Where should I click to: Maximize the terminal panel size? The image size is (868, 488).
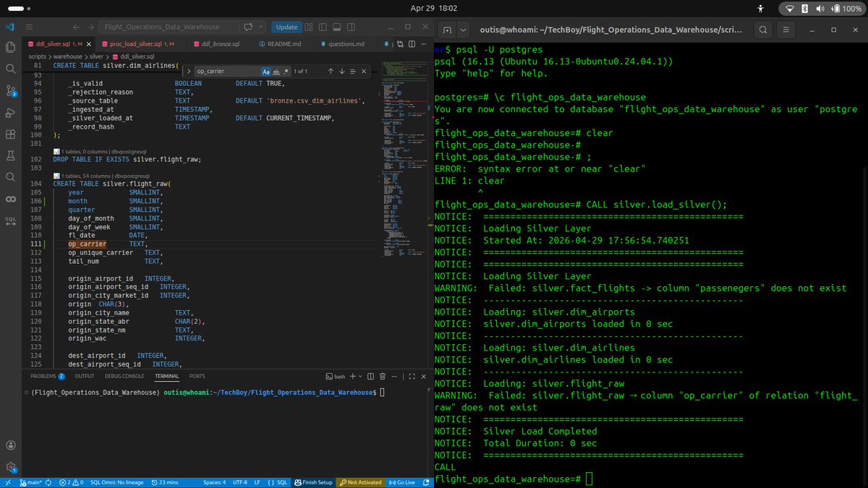point(412,376)
